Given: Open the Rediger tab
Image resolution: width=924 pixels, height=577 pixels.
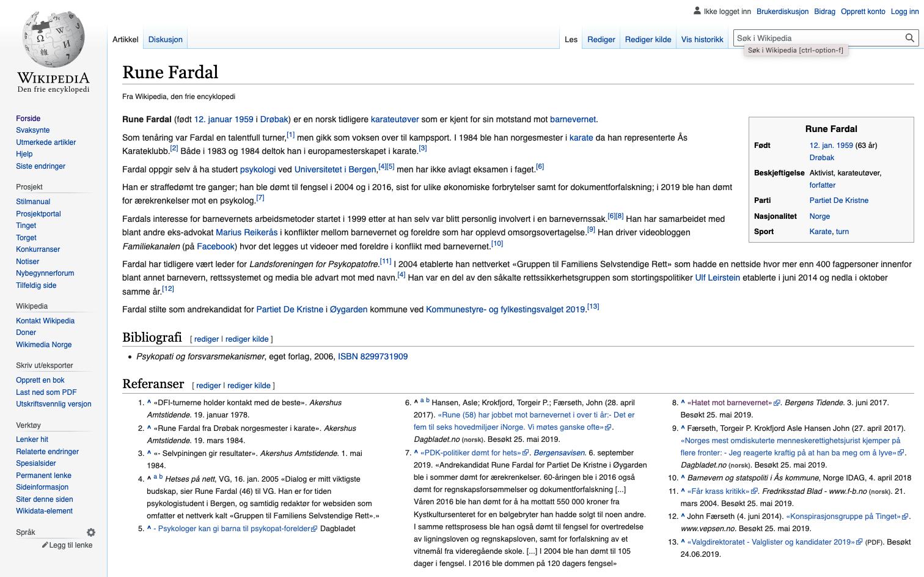Looking at the screenshot, I should point(601,39).
